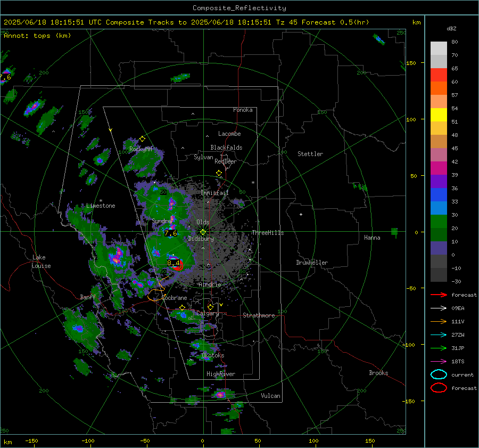This screenshot has width=479, height=448.
Task: Click the Ponoka city label
Action: (243, 110)
